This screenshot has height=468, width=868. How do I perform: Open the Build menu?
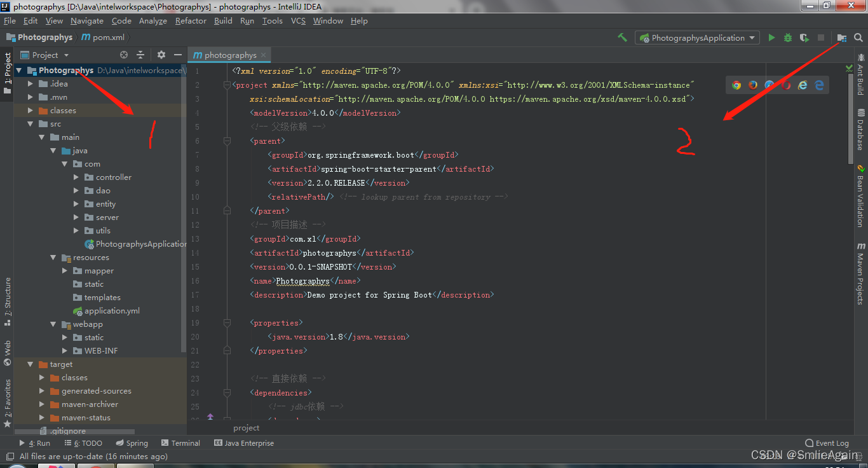223,21
